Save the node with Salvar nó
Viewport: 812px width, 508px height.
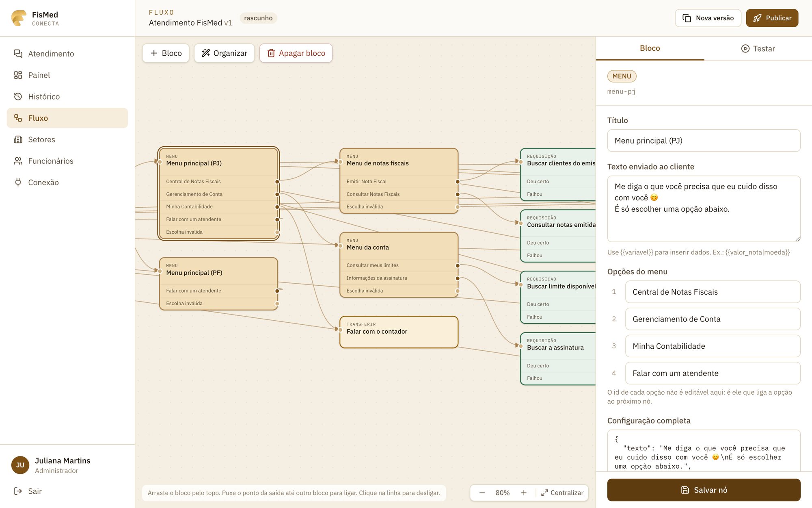pyautogui.click(x=704, y=490)
